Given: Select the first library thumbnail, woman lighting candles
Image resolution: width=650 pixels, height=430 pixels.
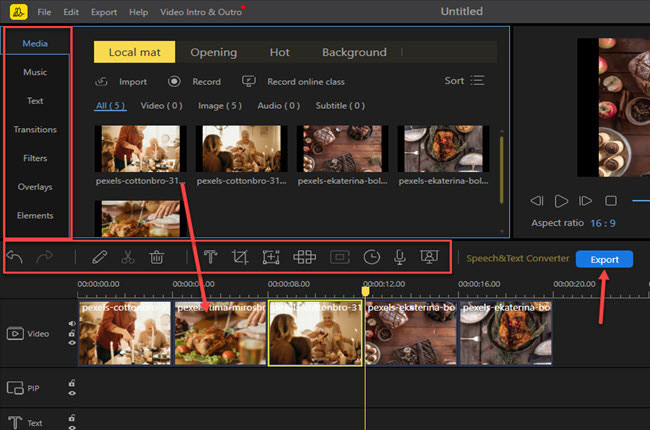Looking at the screenshot, I should click(141, 149).
